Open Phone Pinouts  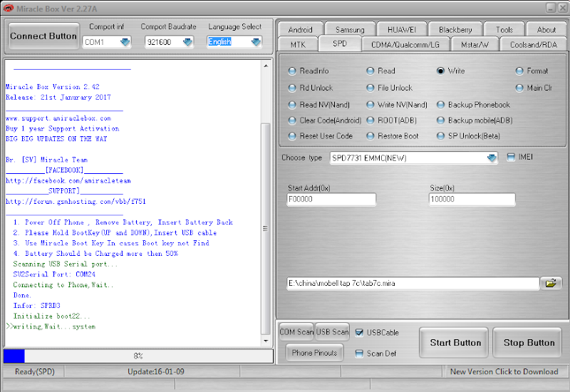point(314,353)
